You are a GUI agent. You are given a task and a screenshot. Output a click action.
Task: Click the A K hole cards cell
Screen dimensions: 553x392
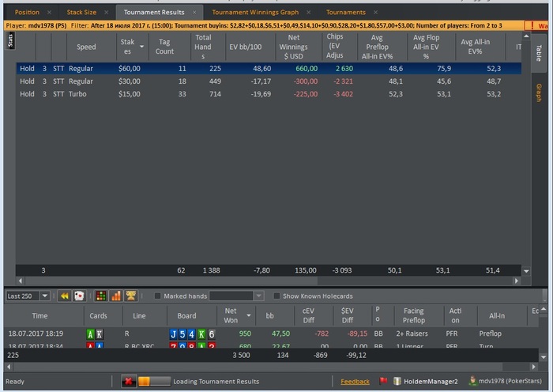[95, 334]
